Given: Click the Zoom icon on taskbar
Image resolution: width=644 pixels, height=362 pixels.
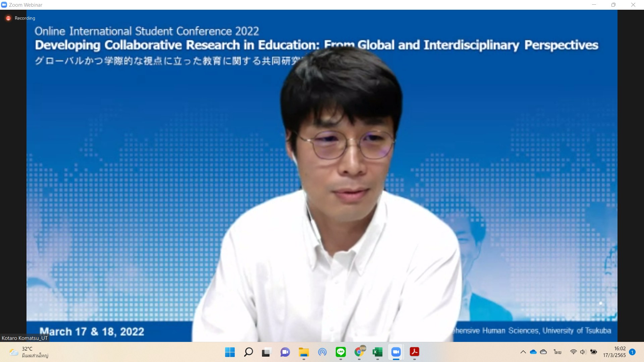Looking at the screenshot, I should 396,352.
